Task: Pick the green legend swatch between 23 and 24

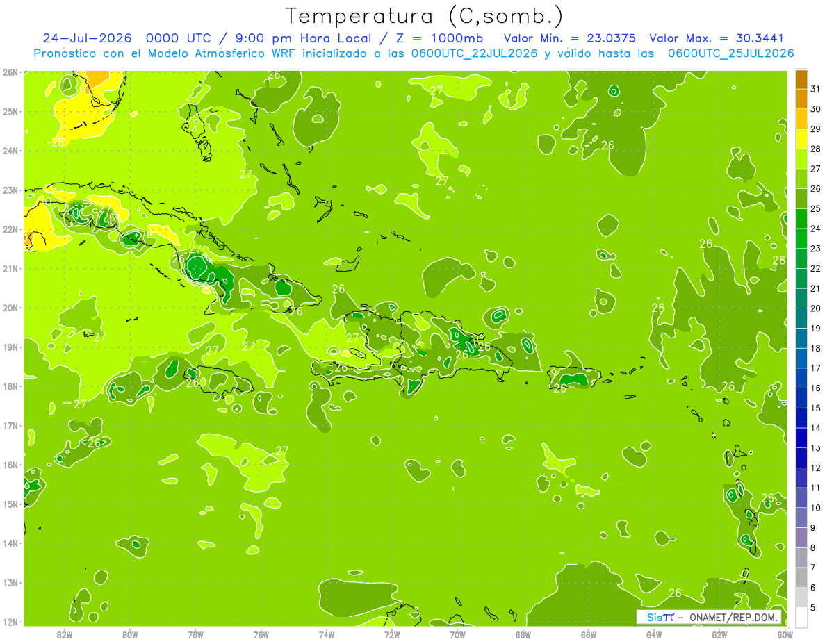Action: click(801, 238)
